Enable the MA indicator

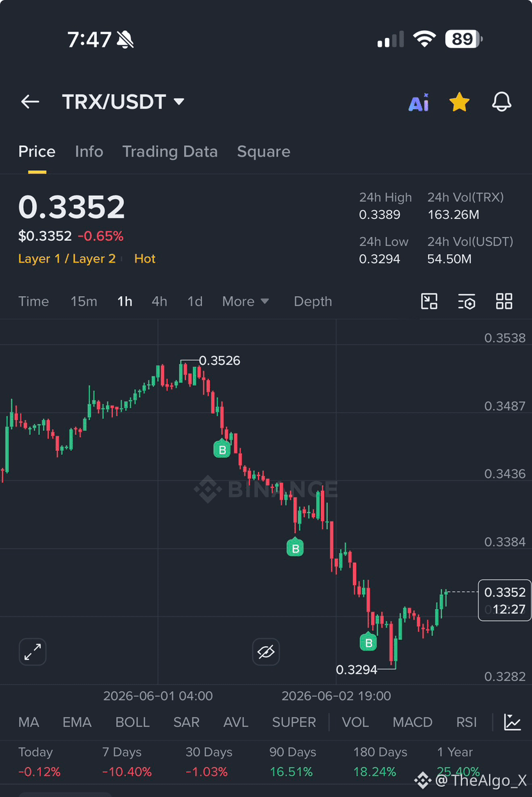(29, 723)
